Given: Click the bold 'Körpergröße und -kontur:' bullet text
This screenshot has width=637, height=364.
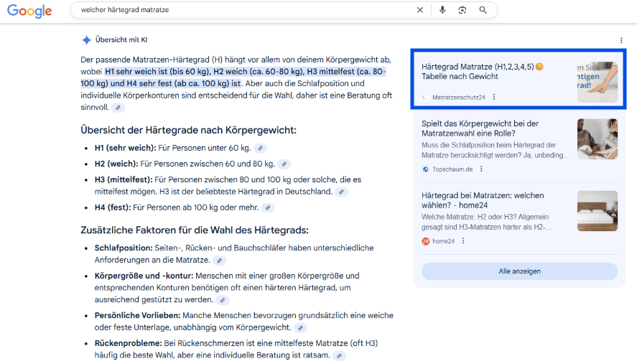Looking at the screenshot, I should pos(144,276).
